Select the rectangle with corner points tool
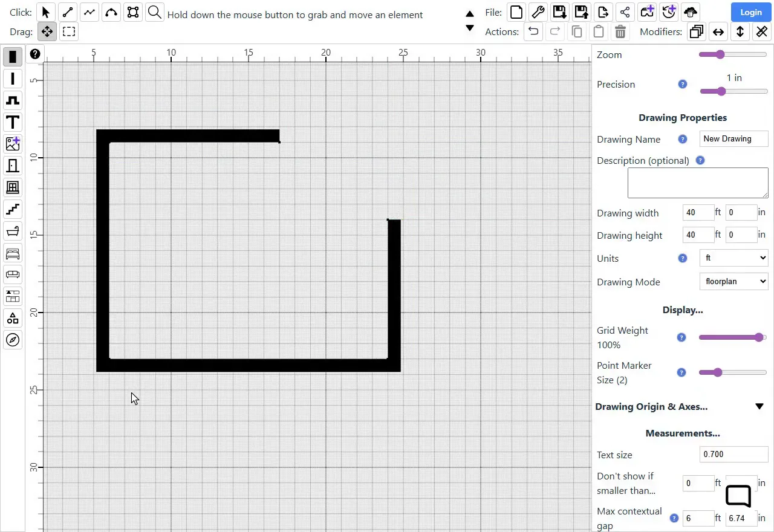The height and width of the screenshot is (532, 774). tap(133, 12)
